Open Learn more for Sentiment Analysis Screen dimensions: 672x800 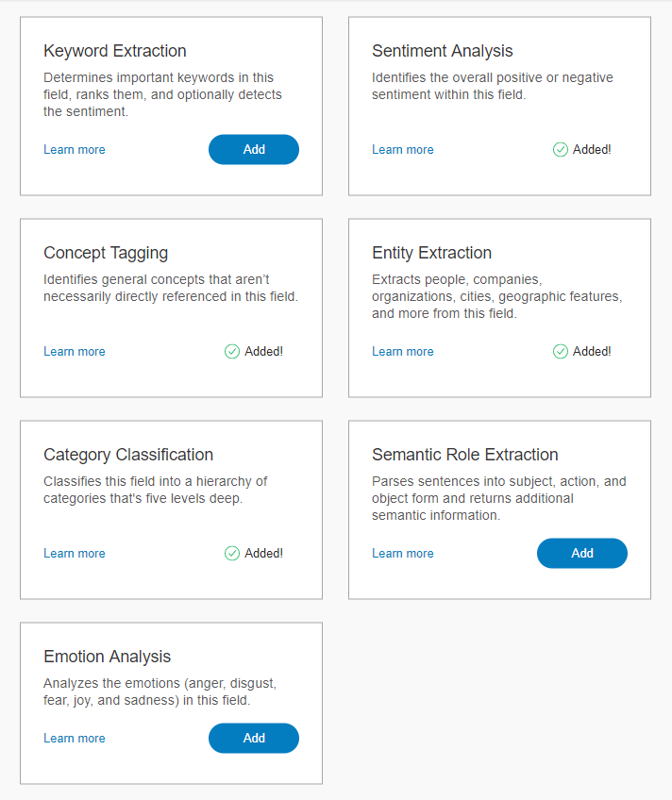click(x=403, y=149)
